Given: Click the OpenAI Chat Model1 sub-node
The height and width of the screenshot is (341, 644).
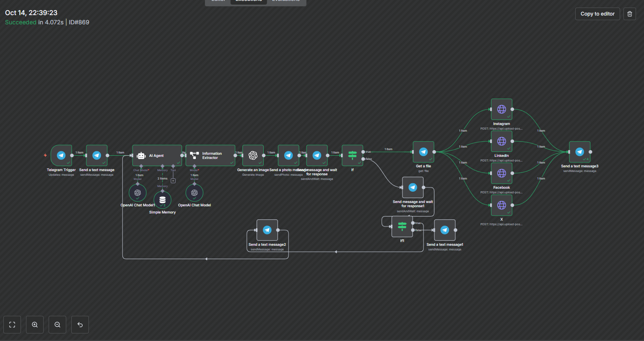Looking at the screenshot, I should click(x=138, y=193).
